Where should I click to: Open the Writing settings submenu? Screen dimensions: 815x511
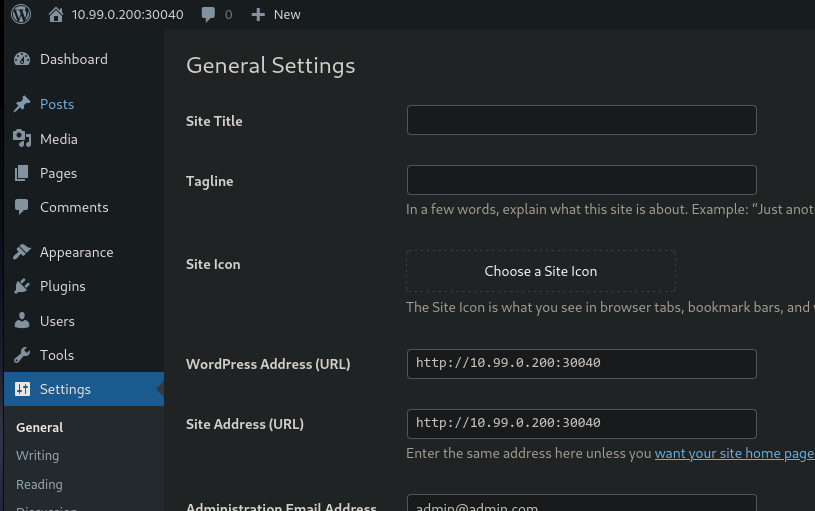37,455
